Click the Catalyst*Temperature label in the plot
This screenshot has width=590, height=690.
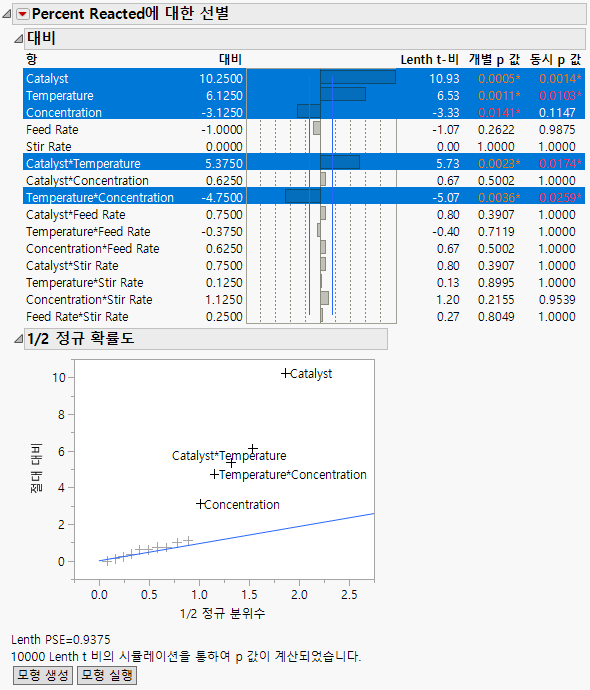click(x=229, y=456)
